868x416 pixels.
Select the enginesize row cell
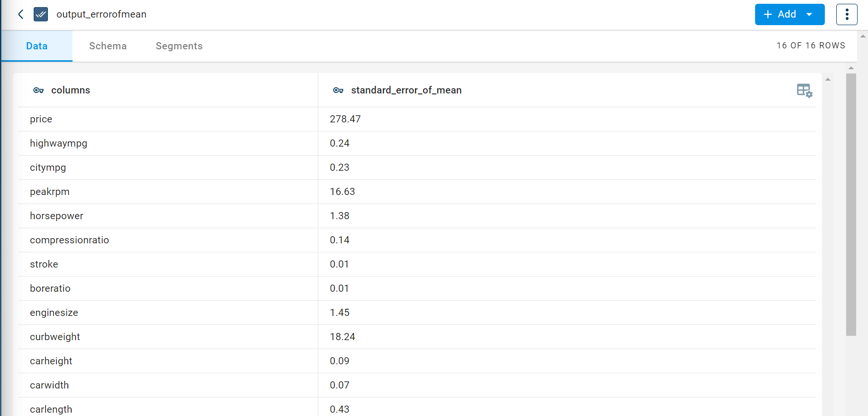[168, 313]
